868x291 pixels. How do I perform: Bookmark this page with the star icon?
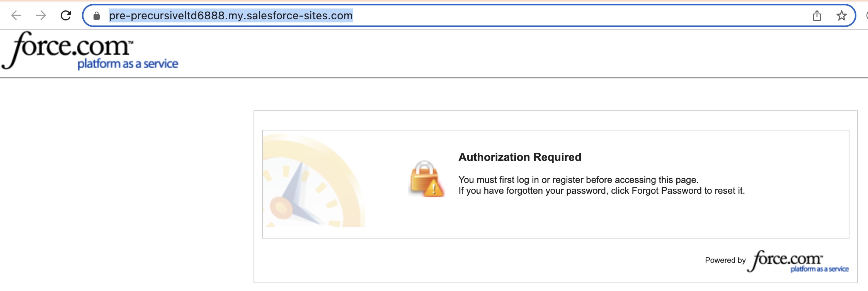click(841, 16)
